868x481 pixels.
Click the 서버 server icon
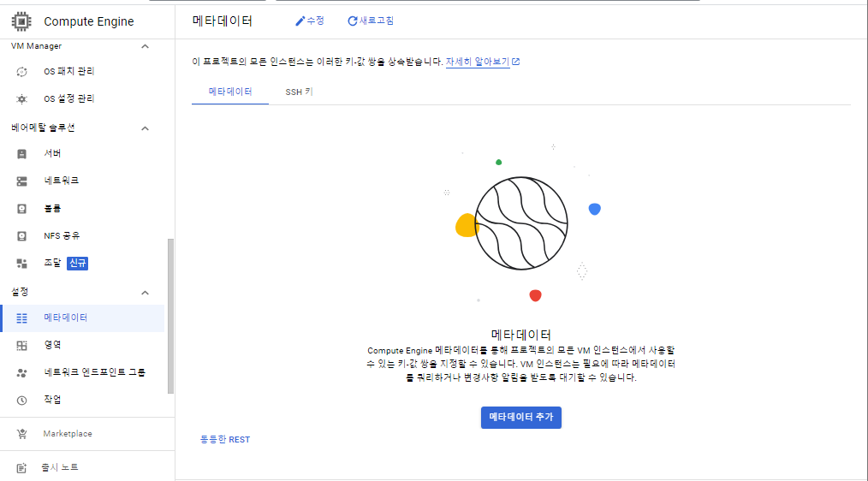pos(21,154)
